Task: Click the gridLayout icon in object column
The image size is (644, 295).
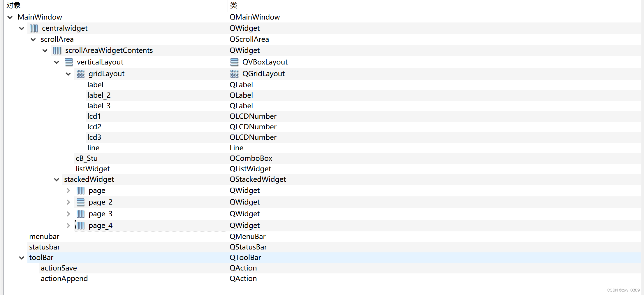Action: 80,74
